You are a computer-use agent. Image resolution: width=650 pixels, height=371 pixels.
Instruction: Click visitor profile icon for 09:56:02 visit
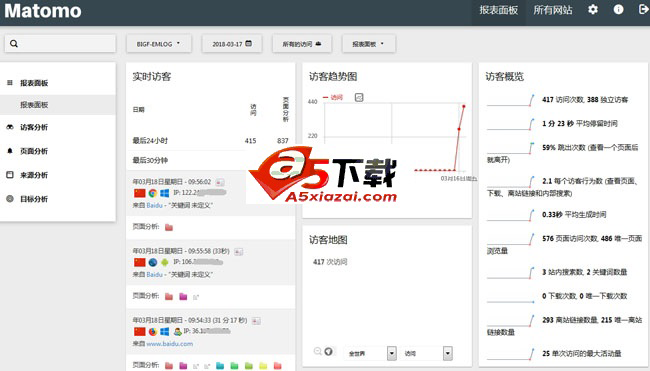(x=220, y=182)
